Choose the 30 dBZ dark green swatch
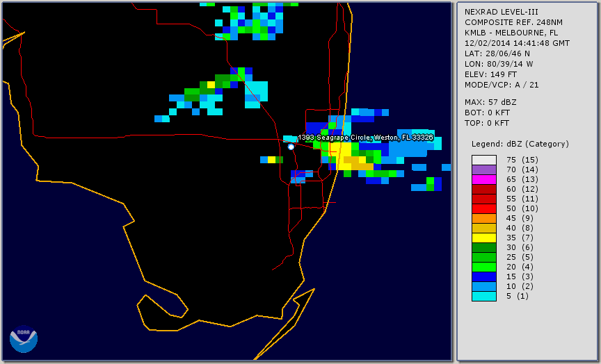The height and width of the screenshot is (364, 601). [x=484, y=247]
